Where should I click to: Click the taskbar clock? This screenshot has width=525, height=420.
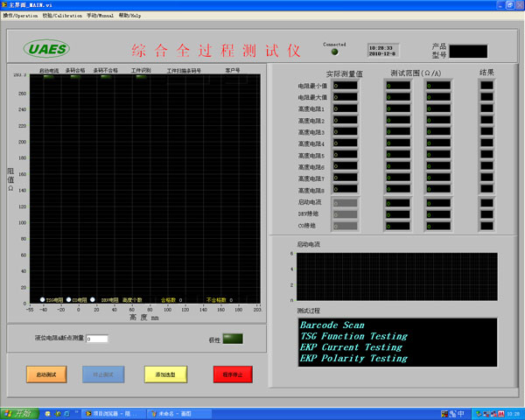(x=514, y=414)
